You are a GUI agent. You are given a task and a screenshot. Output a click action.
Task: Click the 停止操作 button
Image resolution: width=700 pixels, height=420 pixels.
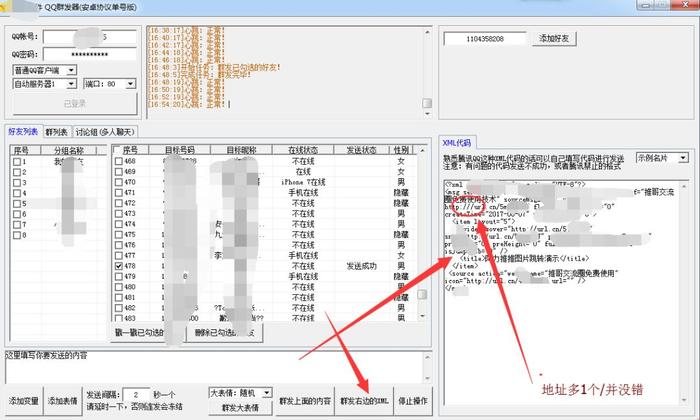(413, 401)
